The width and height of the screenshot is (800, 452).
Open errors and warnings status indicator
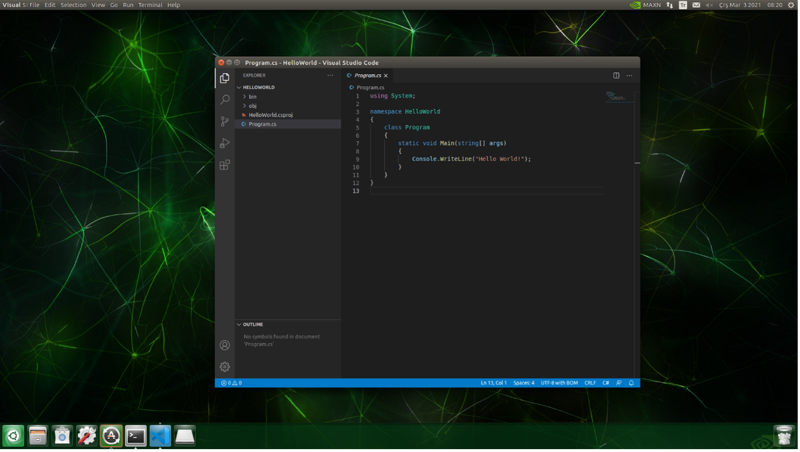232,384
